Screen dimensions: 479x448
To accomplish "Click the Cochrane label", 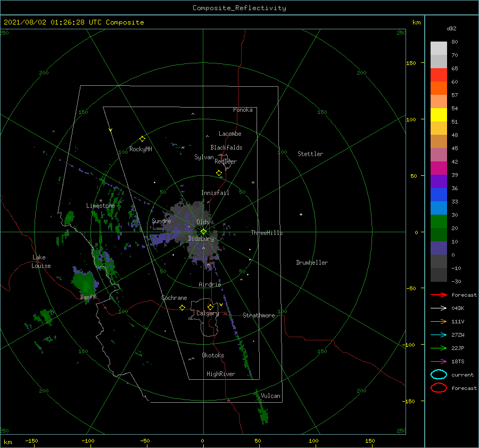I will [174, 298].
